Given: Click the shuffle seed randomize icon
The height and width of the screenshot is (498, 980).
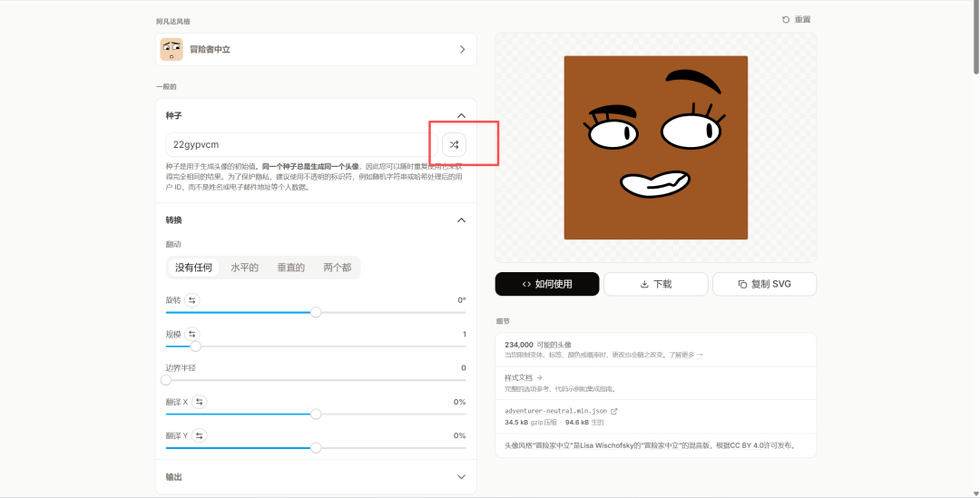Looking at the screenshot, I should [454, 144].
